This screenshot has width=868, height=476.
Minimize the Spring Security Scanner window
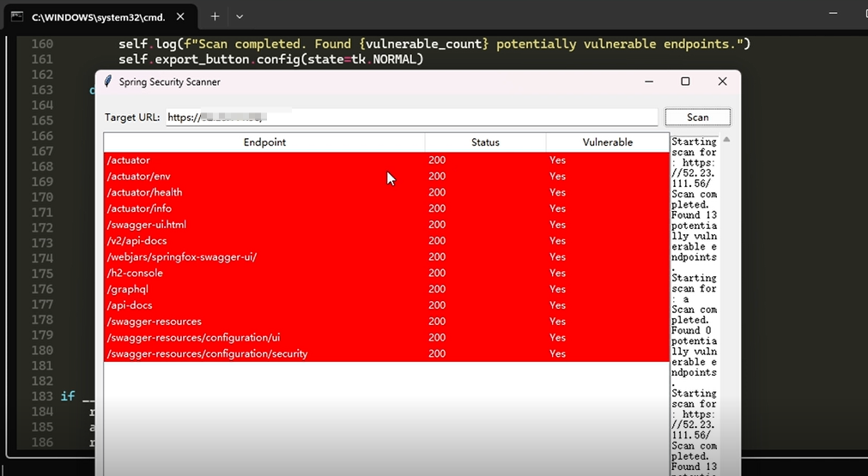pos(649,81)
